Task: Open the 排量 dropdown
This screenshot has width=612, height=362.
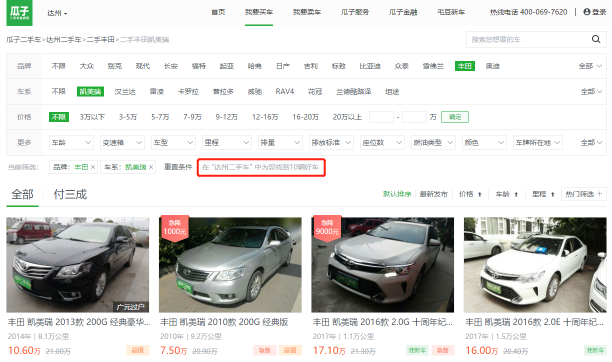Action: click(x=280, y=143)
